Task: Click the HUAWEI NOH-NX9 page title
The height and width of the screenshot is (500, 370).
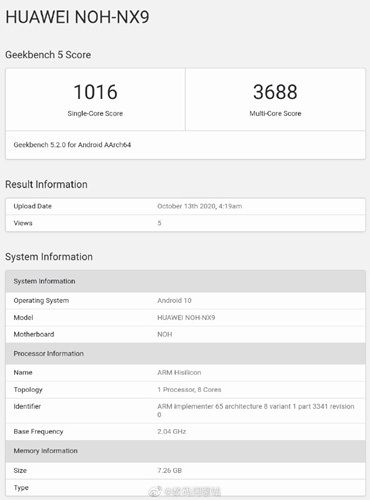Action: (x=77, y=17)
